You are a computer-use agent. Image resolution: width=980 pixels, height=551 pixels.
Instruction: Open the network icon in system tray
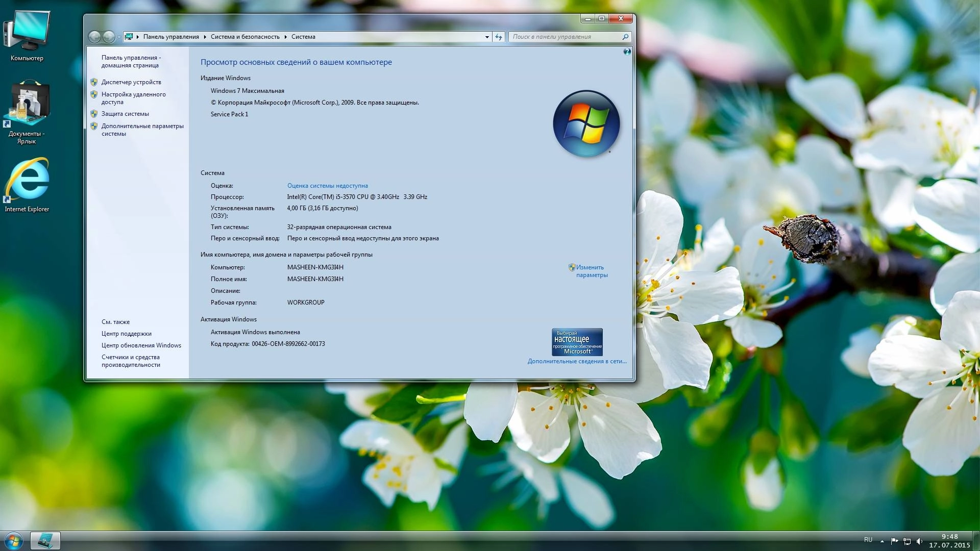tap(907, 541)
